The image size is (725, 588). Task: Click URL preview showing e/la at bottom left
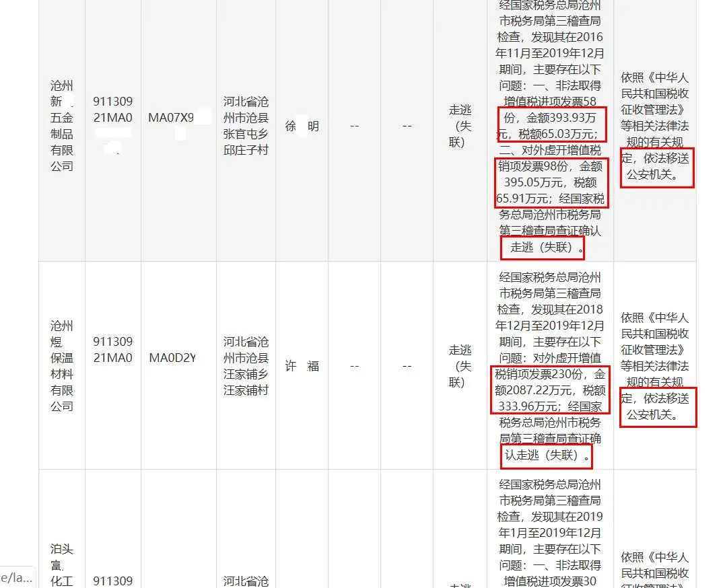[15, 577]
